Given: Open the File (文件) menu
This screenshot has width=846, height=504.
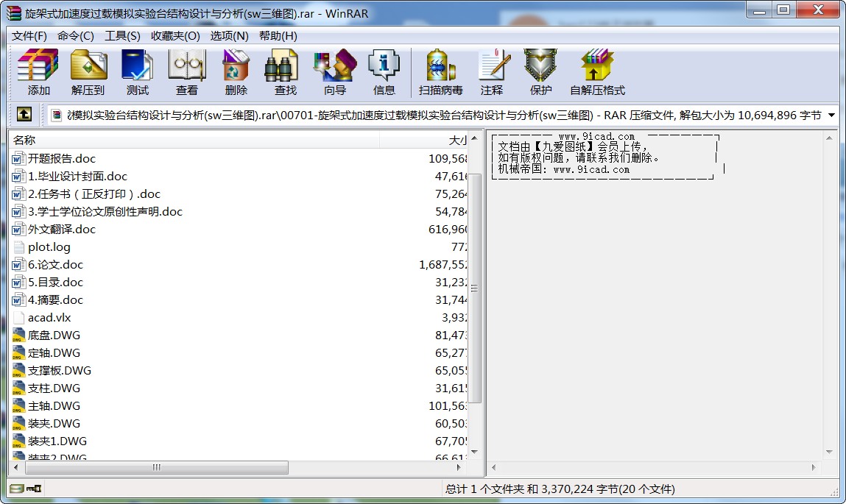Looking at the screenshot, I should [29, 36].
